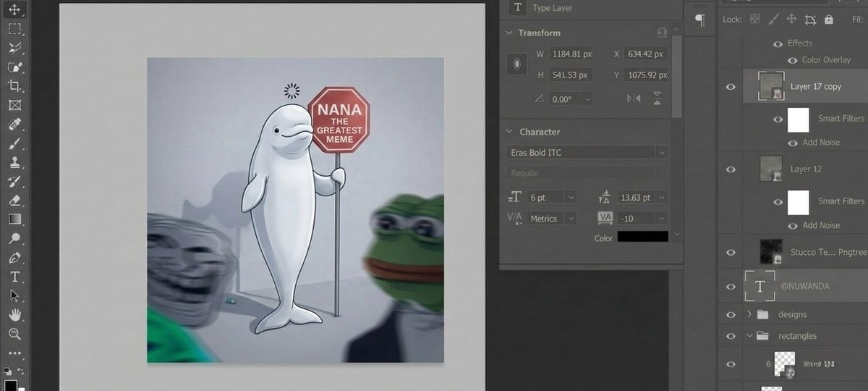Select the Lasso tool
The width and height of the screenshot is (868, 391).
click(14, 48)
